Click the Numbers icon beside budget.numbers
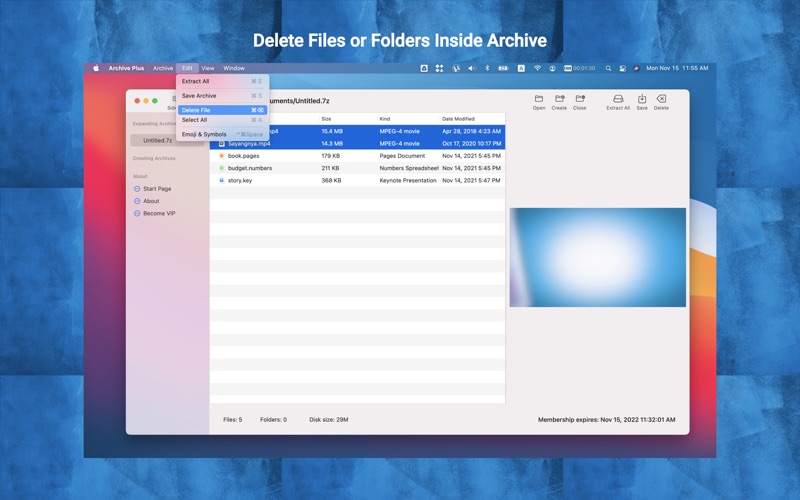800x500 pixels. coord(221,168)
